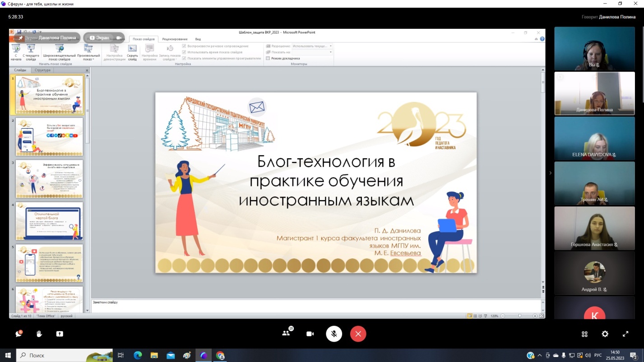Open Microsoft Edge from the taskbar
The image size is (644, 362).
point(137,355)
